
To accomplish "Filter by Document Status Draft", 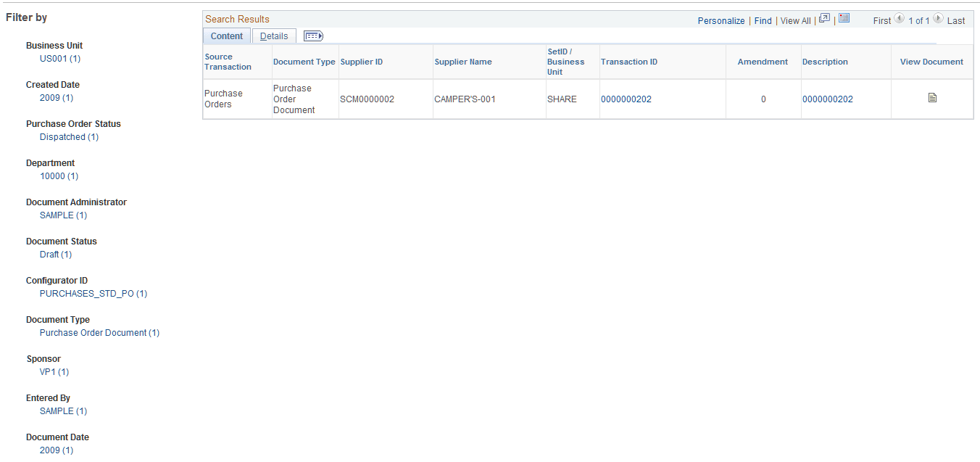I will click(55, 254).
